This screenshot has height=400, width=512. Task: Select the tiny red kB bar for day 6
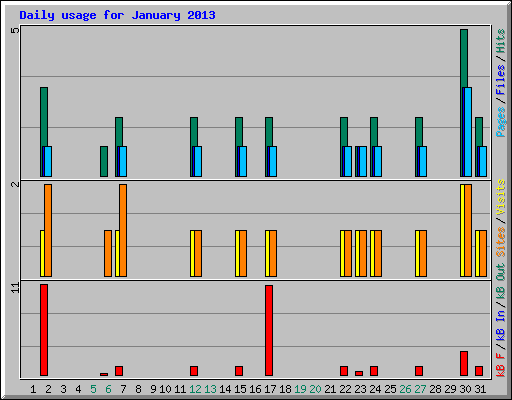click(104, 374)
